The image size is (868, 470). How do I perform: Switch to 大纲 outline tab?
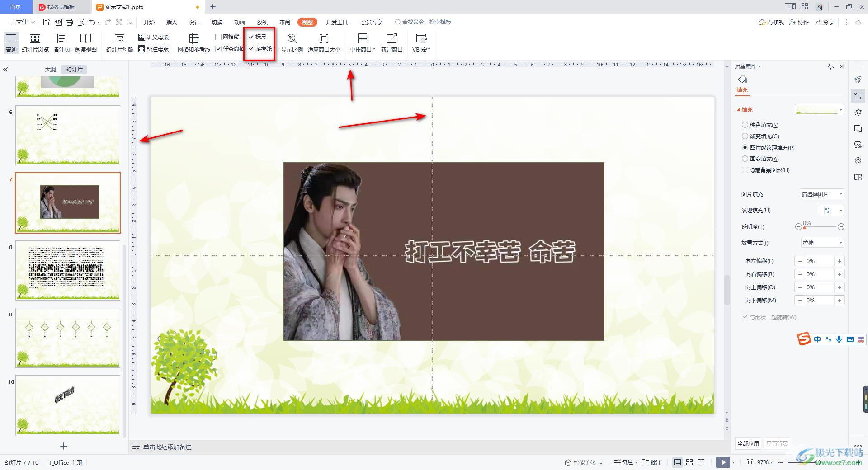51,69
